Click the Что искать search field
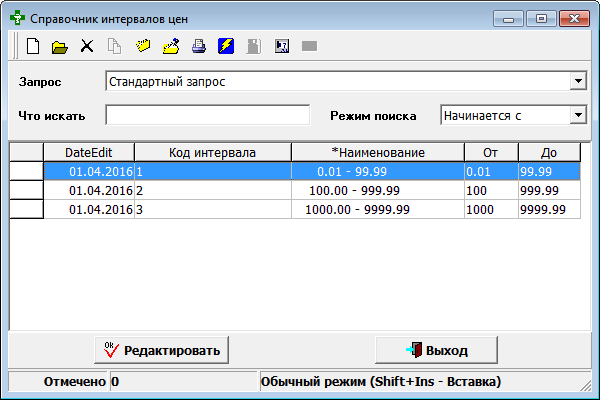The width and height of the screenshot is (600, 400). pos(207,115)
